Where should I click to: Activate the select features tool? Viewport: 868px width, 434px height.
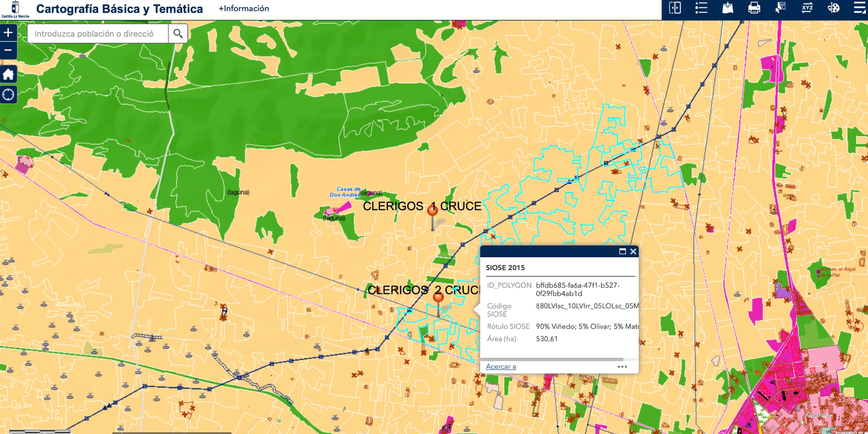click(780, 8)
